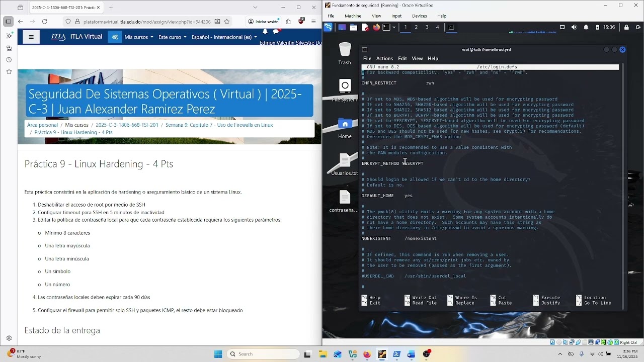The height and width of the screenshot is (362, 644).
Task: Open Usuarios.txt file on the Kali desktop
Action: point(345,164)
